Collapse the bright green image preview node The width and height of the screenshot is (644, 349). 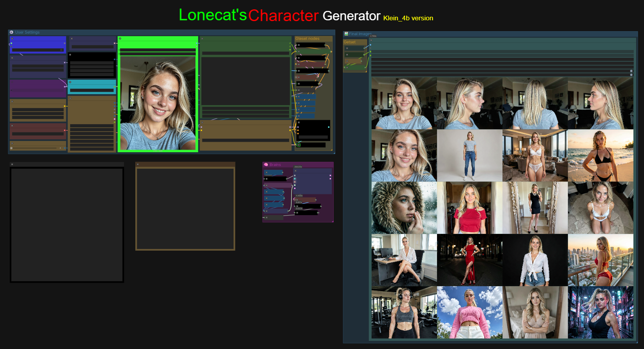tap(120, 39)
